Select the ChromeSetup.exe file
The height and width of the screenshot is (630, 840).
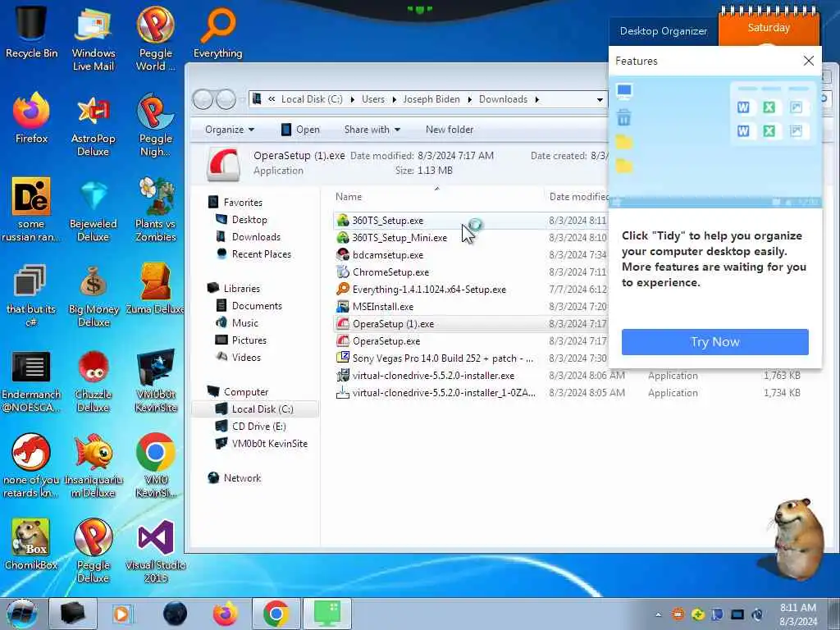point(390,272)
